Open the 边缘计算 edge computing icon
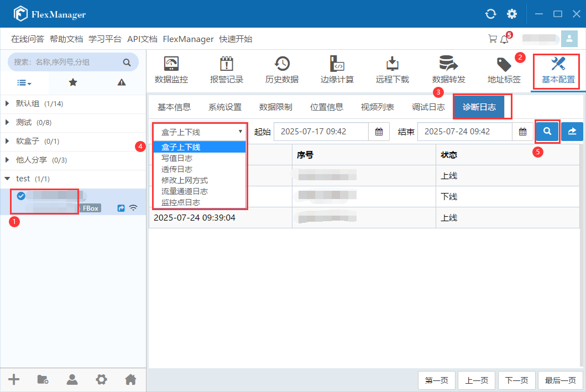This screenshot has width=586, height=392. click(337, 64)
